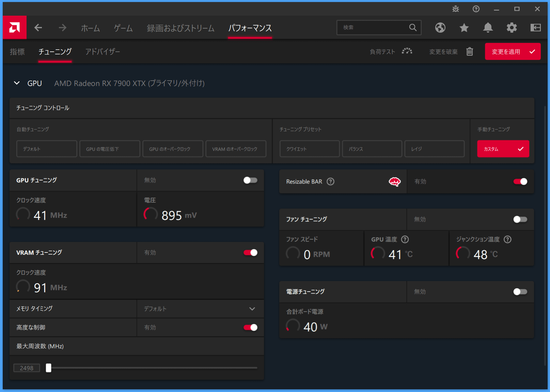Image resolution: width=550 pixels, height=392 pixels.
Task: Turn off the 高度な制御 toggle
Action: point(250,327)
